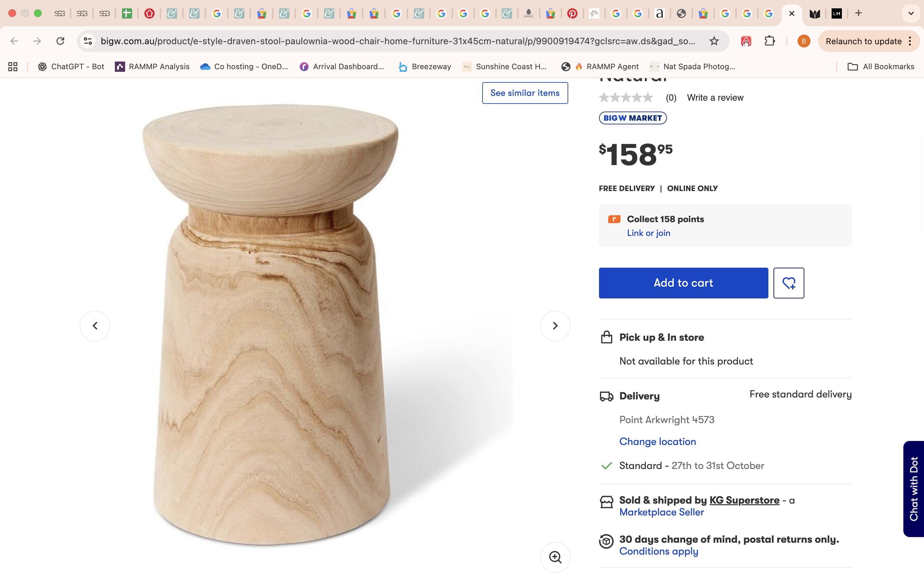The width and height of the screenshot is (924, 577).
Task: Show next product image with right arrow
Action: [555, 326]
